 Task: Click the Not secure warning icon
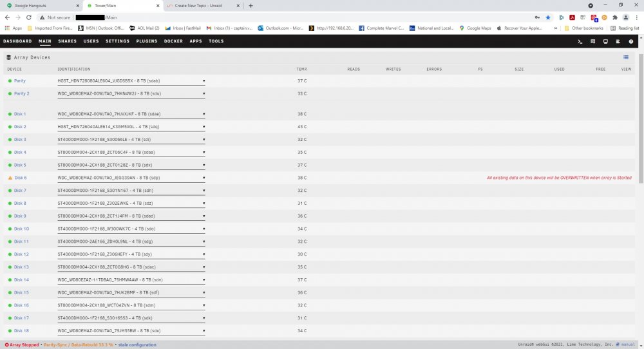click(x=42, y=17)
